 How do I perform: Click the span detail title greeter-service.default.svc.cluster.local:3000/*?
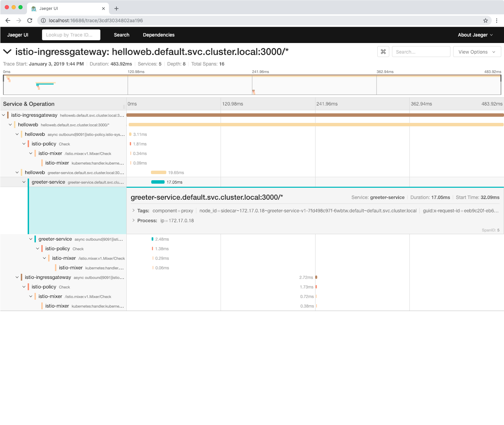[207, 197]
